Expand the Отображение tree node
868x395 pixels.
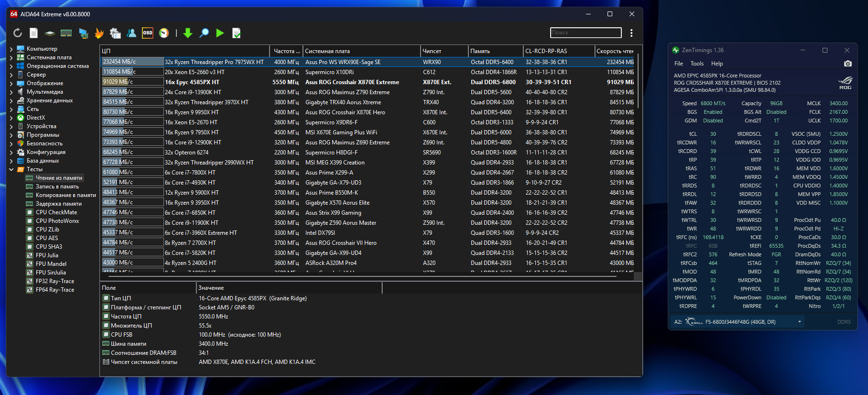(11, 83)
